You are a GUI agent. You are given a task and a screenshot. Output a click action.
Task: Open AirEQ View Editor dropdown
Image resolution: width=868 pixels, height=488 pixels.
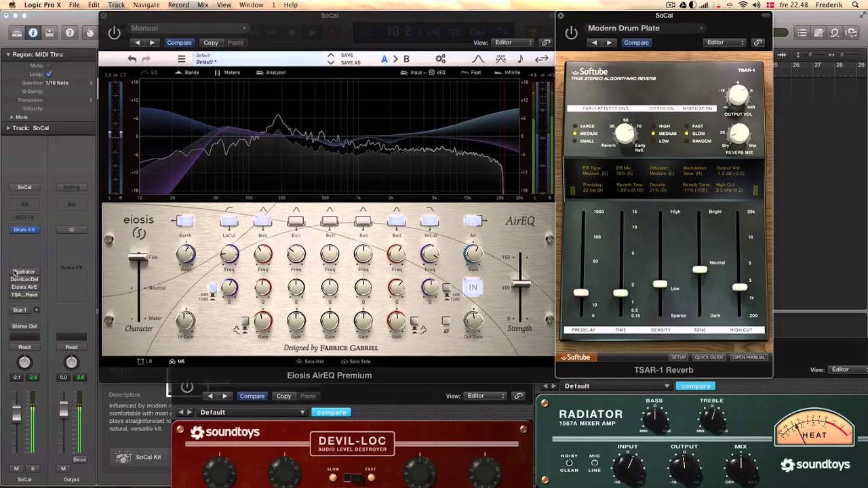point(513,43)
